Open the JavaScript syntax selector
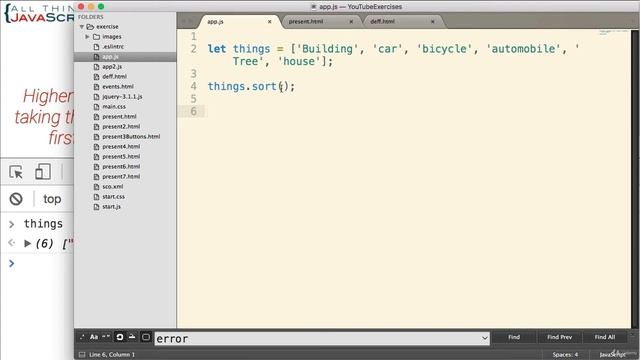The height and width of the screenshot is (360, 640). [612, 354]
